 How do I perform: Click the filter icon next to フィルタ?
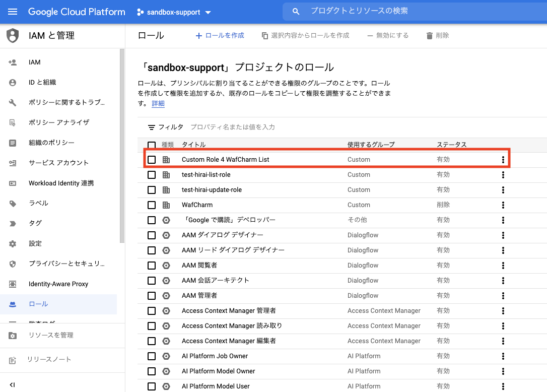(x=152, y=127)
